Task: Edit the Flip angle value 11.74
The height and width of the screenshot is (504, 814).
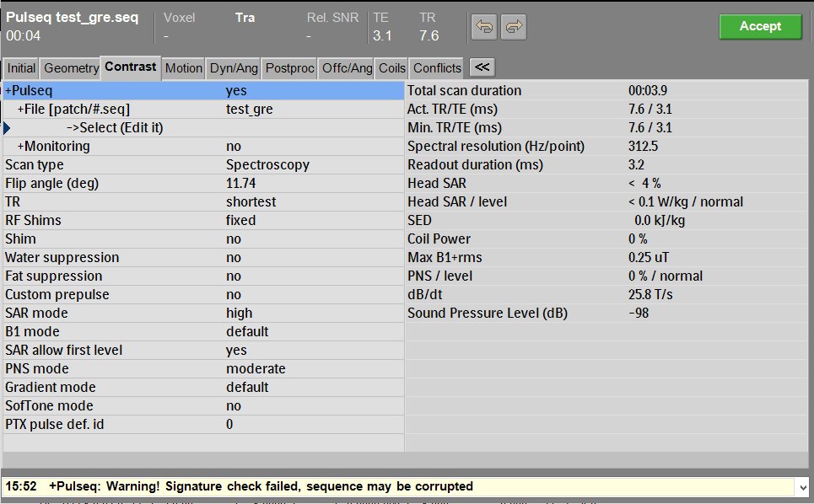Action: [x=241, y=184]
